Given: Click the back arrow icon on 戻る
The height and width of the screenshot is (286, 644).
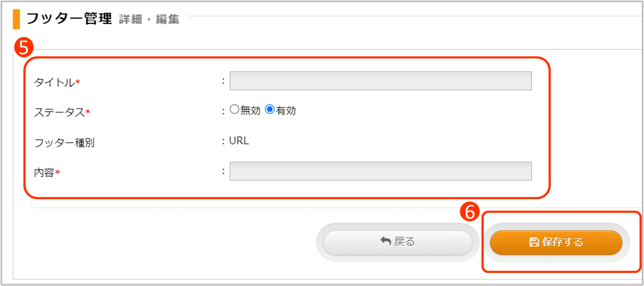Looking at the screenshot, I should (x=386, y=242).
